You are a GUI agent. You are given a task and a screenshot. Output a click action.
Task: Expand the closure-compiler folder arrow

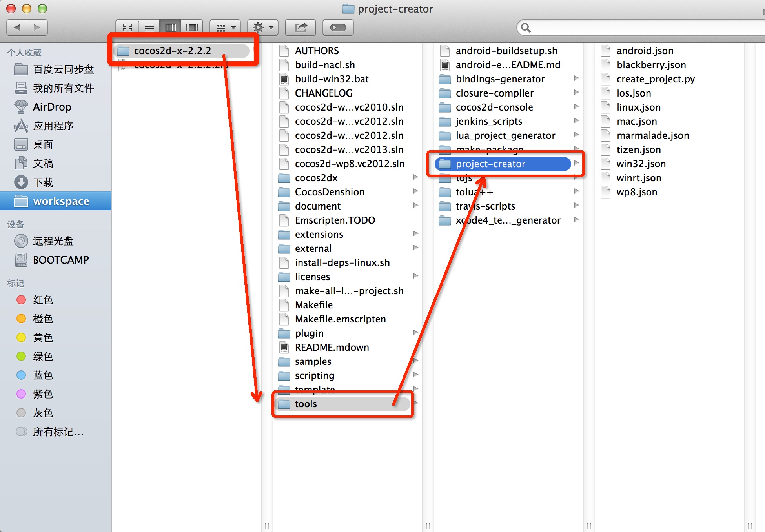(x=577, y=93)
